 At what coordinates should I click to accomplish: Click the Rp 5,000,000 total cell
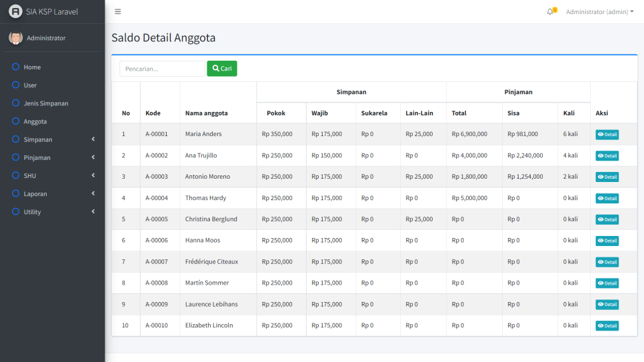pyautogui.click(x=469, y=198)
